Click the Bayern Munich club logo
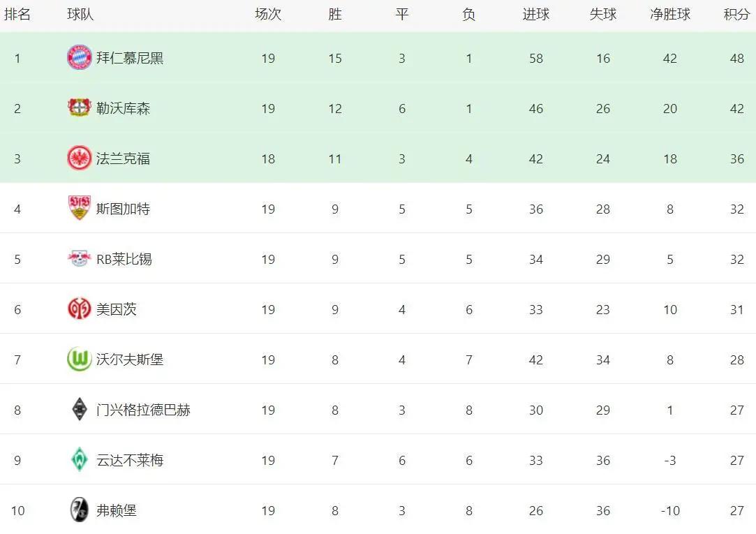The height and width of the screenshot is (534, 756). coord(80,58)
